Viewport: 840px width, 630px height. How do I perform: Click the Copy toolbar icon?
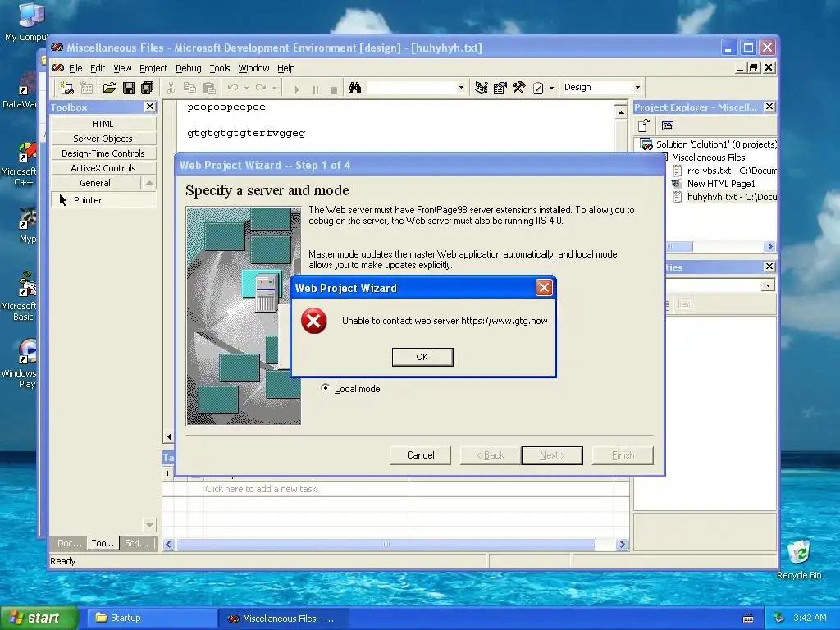coord(189,88)
